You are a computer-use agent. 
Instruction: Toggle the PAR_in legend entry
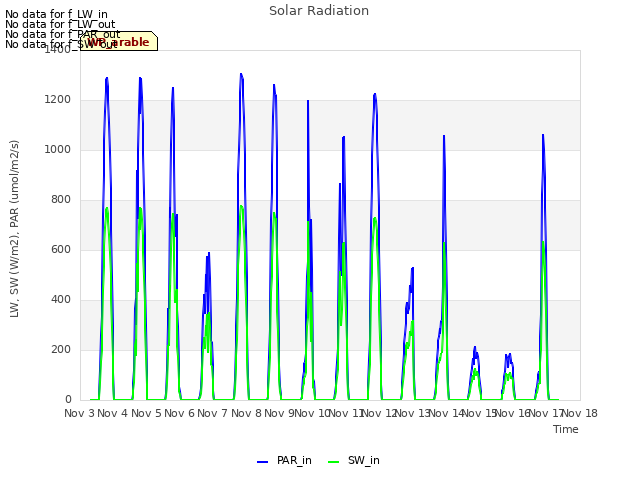284,461
